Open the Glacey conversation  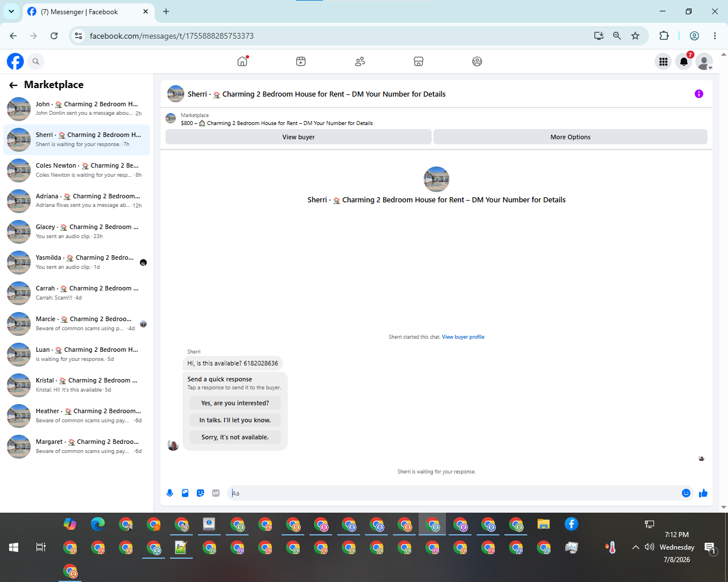click(77, 231)
